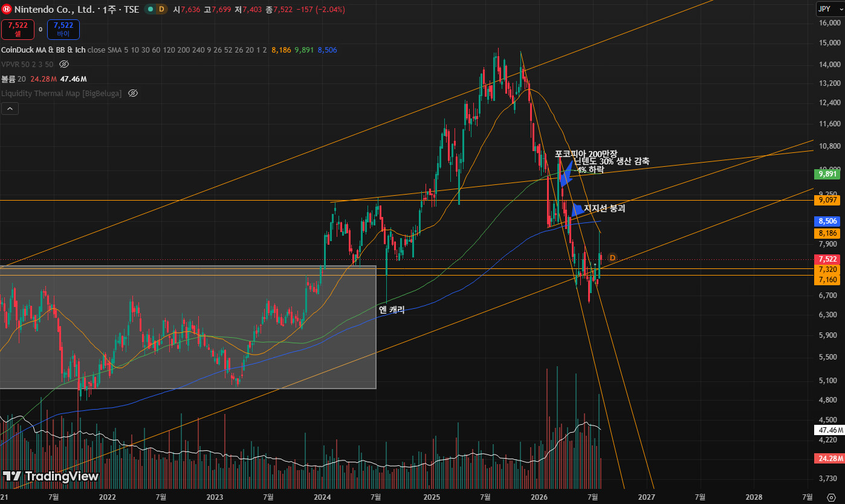Click the red 24.28M volume value in legend
The image size is (845, 504).
44,79
